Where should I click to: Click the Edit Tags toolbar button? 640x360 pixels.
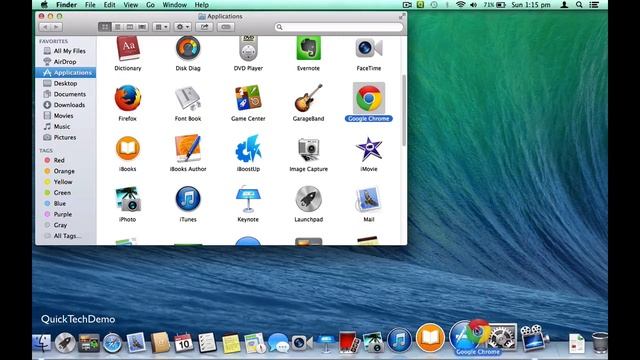[x=226, y=27]
